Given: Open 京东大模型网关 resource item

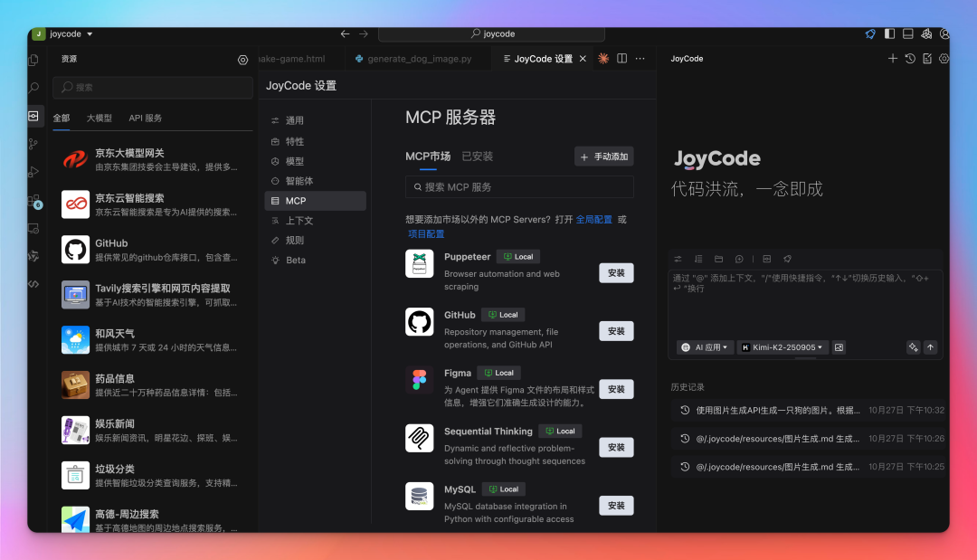Looking at the screenshot, I should pos(153,159).
